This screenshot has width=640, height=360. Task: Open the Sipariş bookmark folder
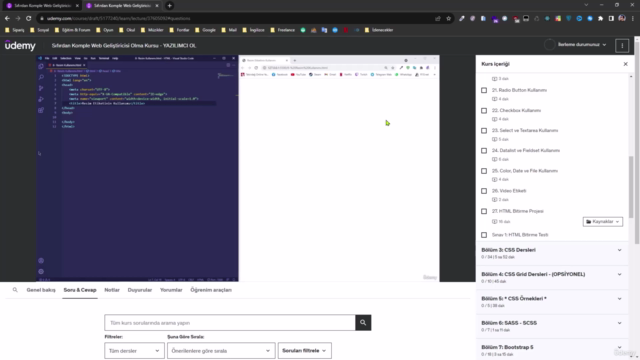tap(15, 30)
